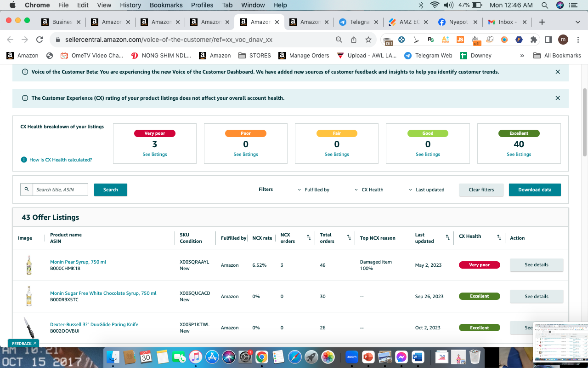
Task: See listings under Very poor
Action: click(155, 155)
